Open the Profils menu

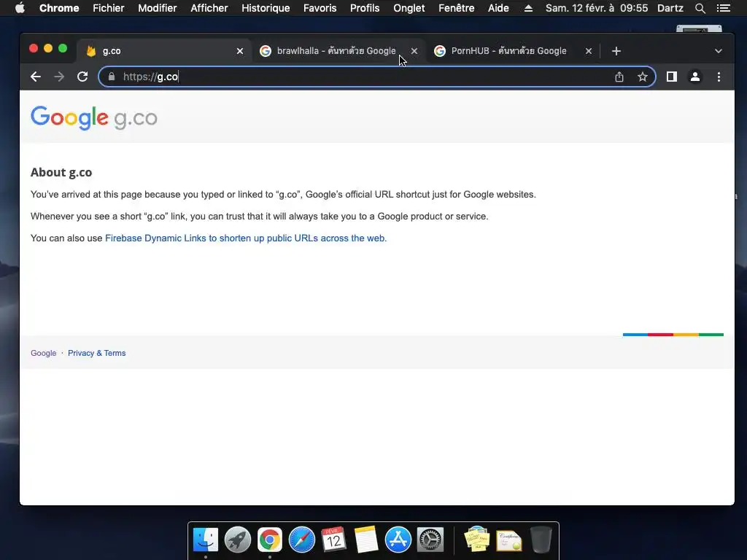click(x=365, y=8)
